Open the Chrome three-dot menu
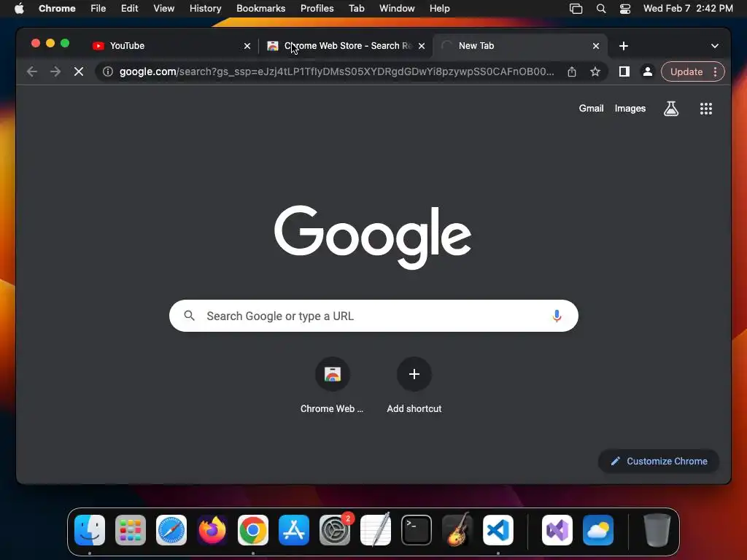 point(715,71)
